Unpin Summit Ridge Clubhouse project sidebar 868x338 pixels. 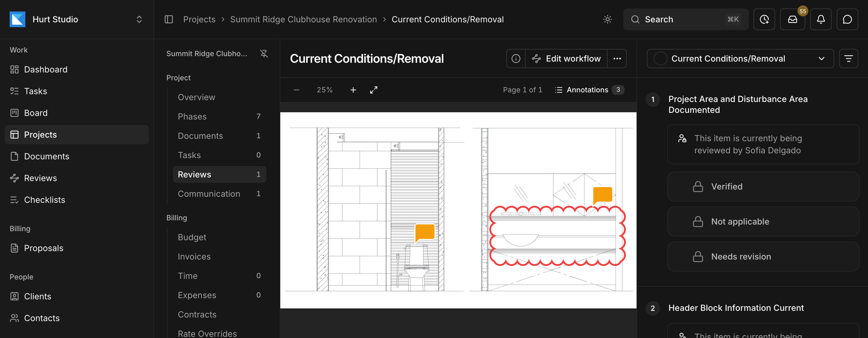click(264, 54)
